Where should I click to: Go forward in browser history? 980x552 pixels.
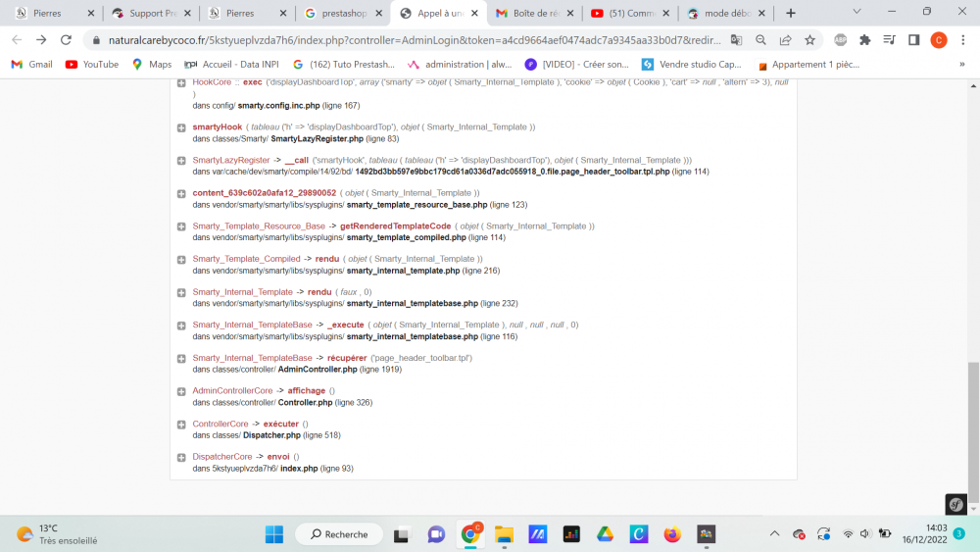[41, 40]
